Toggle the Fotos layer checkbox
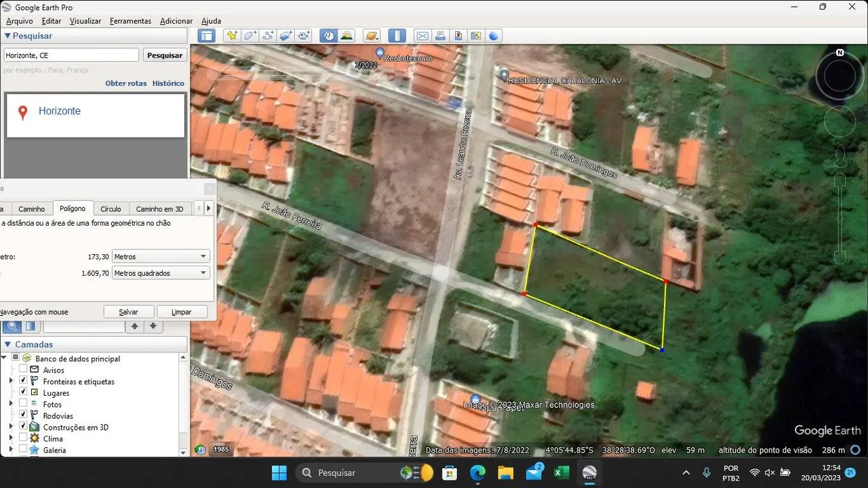 (x=23, y=404)
